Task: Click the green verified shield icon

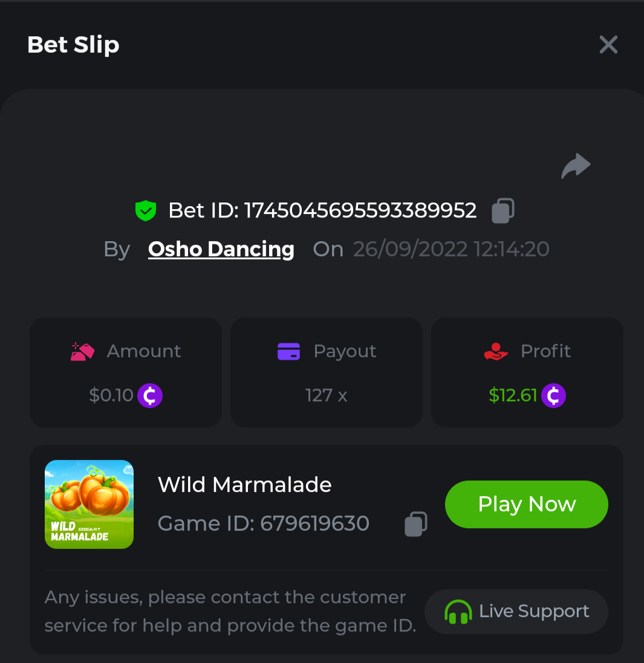Action: click(x=146, y=211)
